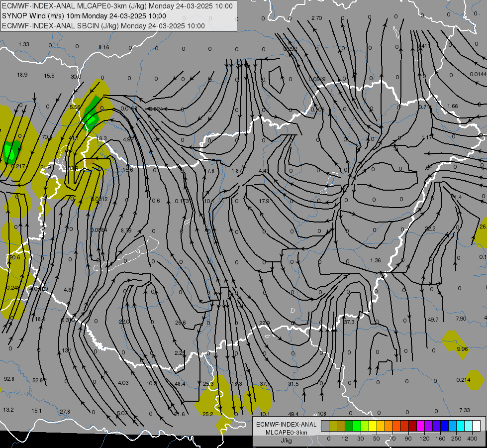Click the map value 26.6
The image size is (487, 448).
(181, 323)
